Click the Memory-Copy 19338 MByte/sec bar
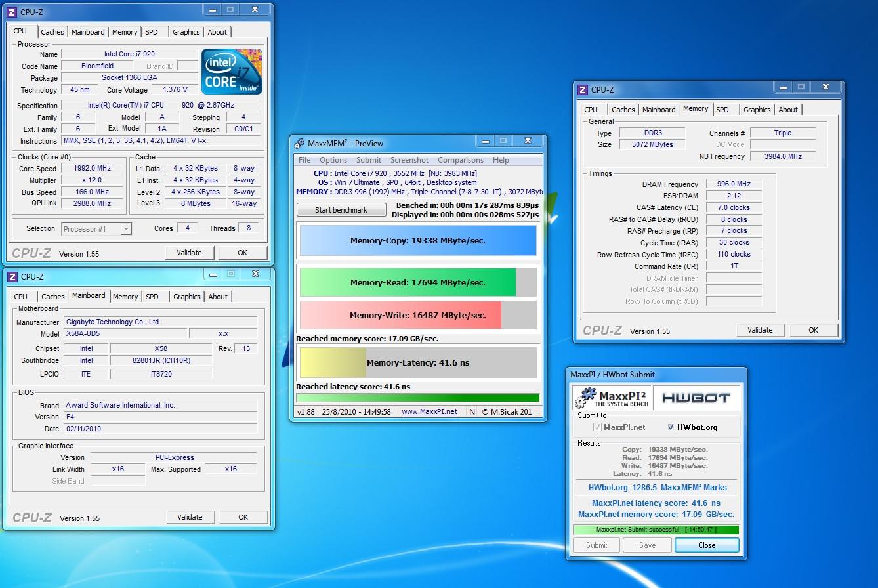Viewport: 878px width, 588px height. pyautogui.click(x=418, y=241)
